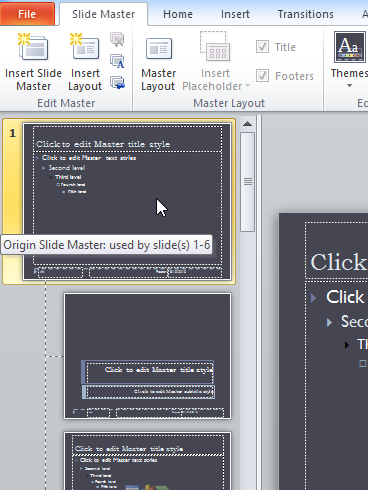The image size is (368, 490).
Task: Click the Insert Placeholder icon
Action: (x=215, y=47)
